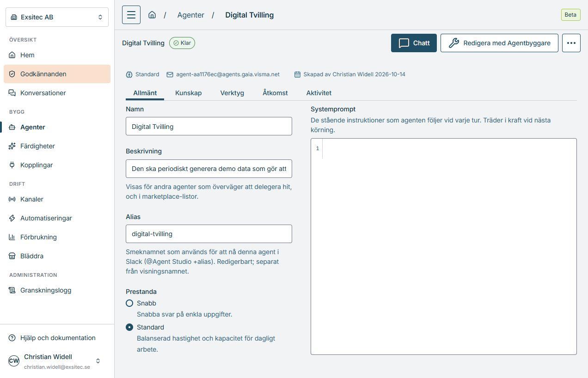Click into the Systemprompt editor area

click(x=444, y=246)
